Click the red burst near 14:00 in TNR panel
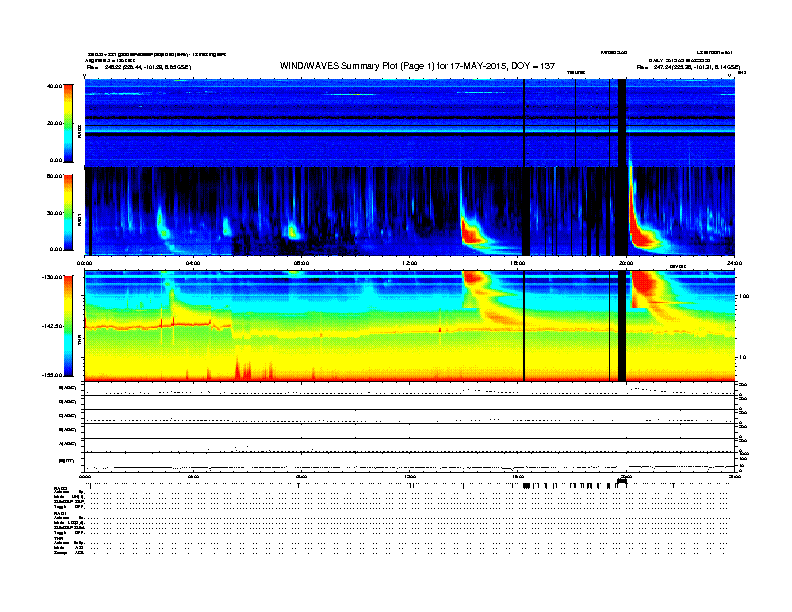The height and width of the screenshot is (612, 792). pos(473,277)
